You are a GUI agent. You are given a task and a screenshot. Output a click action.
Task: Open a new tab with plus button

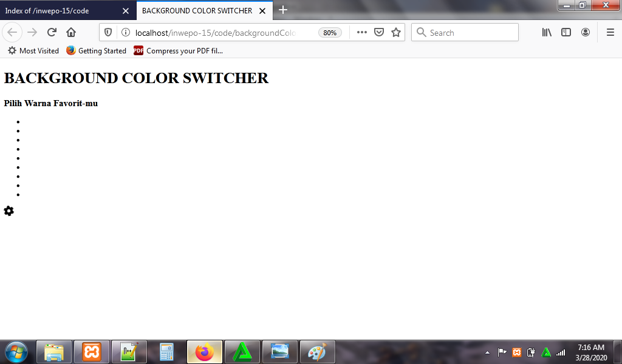(x=283, y=10)
